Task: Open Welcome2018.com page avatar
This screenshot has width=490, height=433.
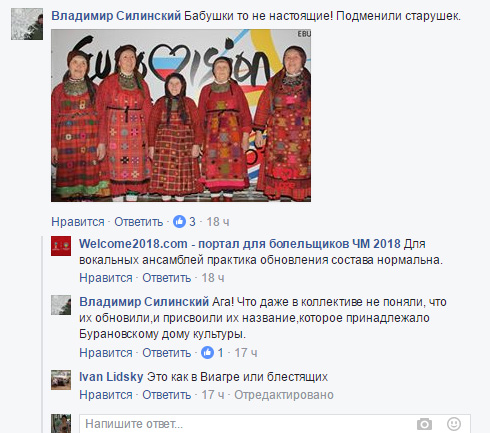Action: [61, 246]
